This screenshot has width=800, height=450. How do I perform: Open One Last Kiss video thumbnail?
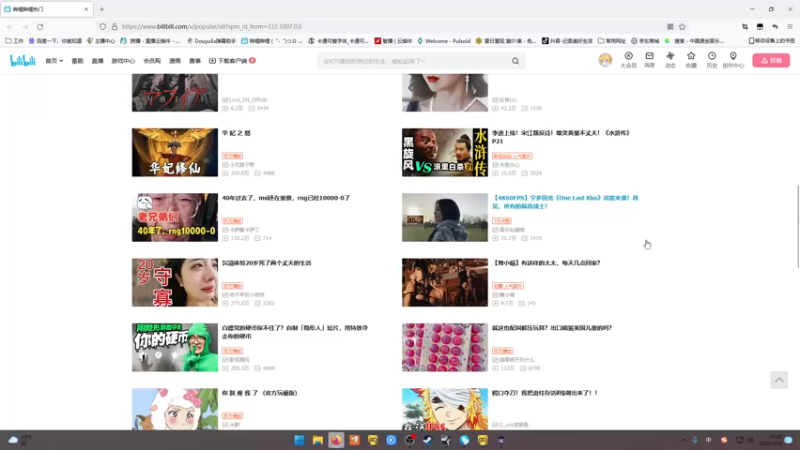444,217
